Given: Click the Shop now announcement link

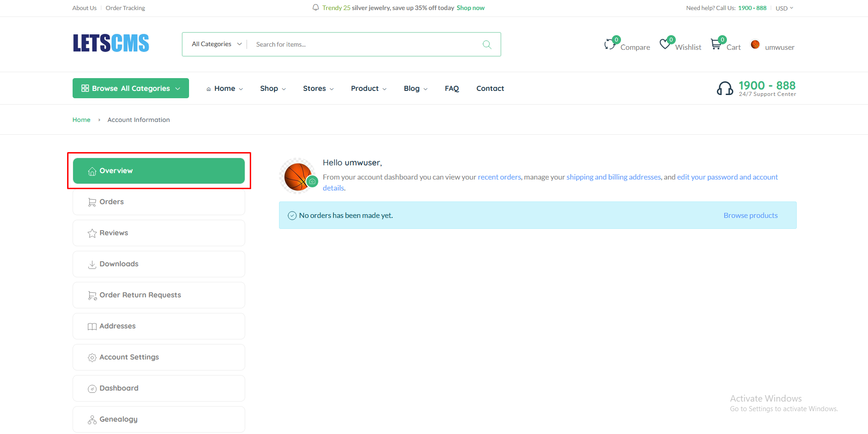Looking at the screenshot, I should [470, 7].
